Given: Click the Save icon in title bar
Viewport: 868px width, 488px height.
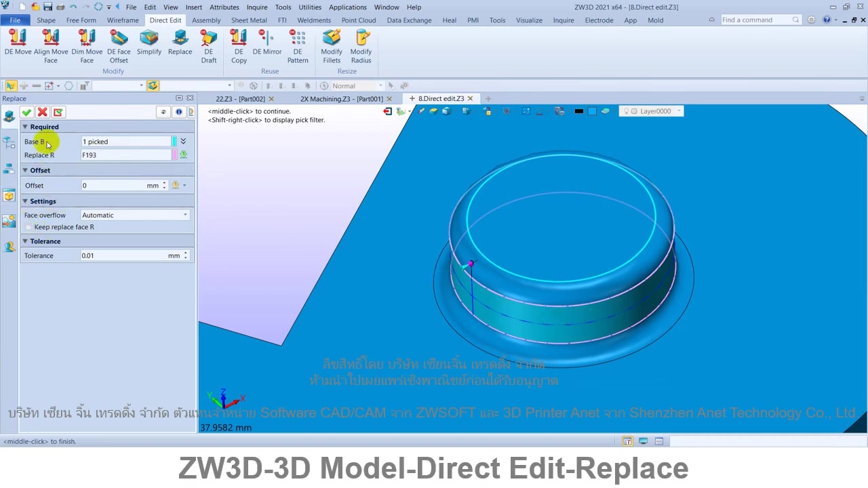Looking at the screenshot, I should (47, 7).
